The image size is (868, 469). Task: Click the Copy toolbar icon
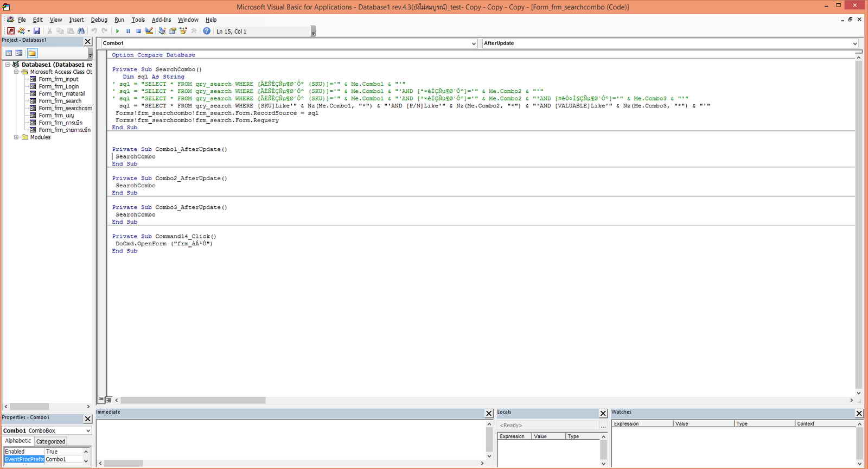coord(60,31)
